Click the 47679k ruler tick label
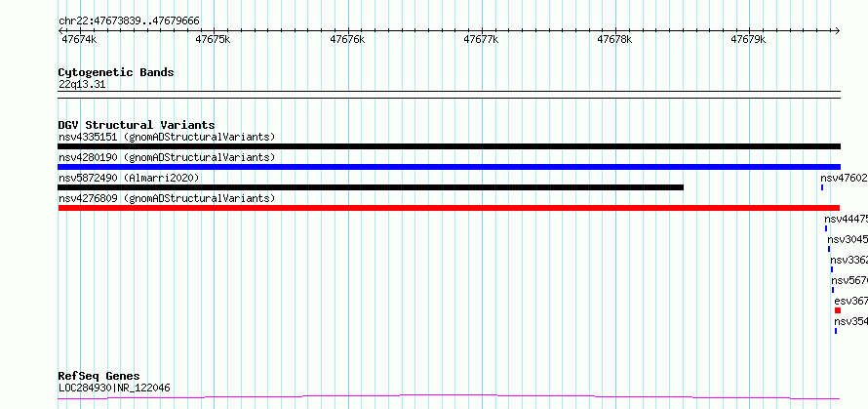 pyautogui.click(x=748, y=39)
